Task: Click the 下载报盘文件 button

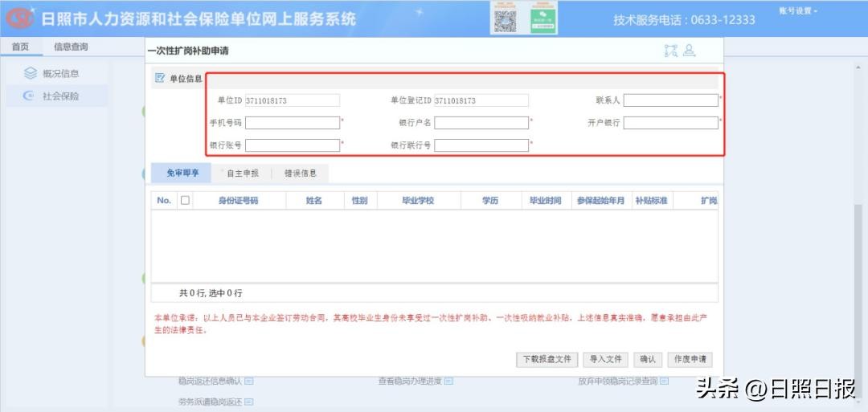Action: (547, 359)
